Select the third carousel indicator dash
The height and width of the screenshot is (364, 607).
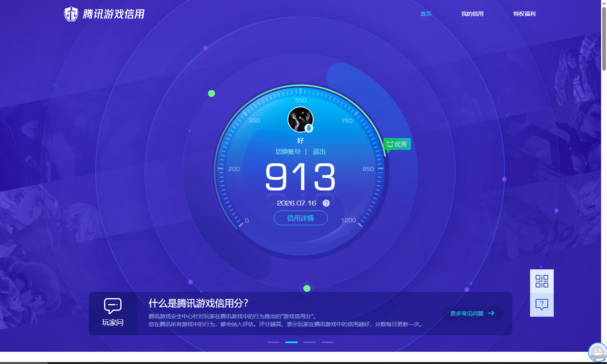[x=310, y=342]
